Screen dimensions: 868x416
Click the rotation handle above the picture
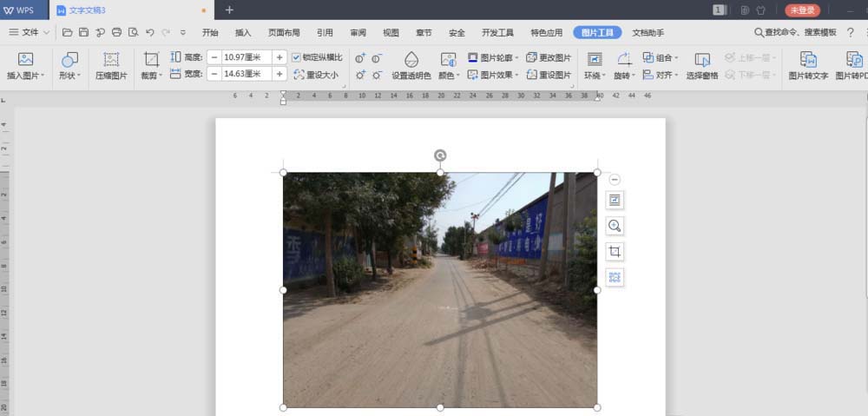440,155
